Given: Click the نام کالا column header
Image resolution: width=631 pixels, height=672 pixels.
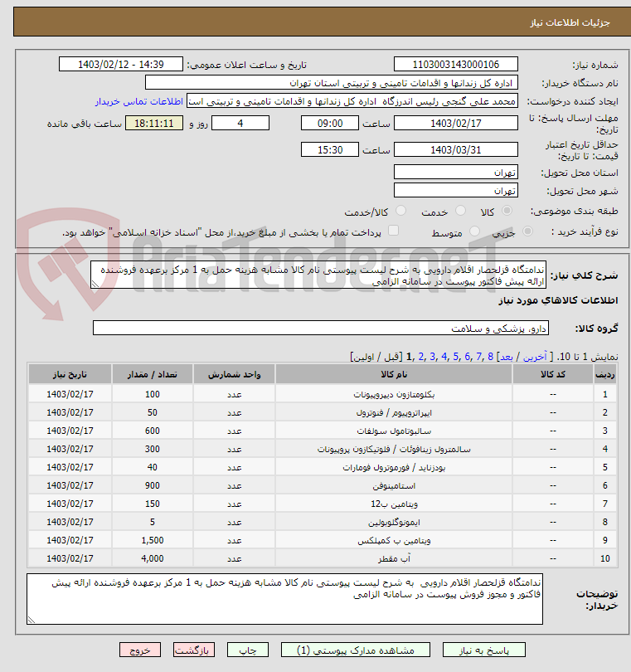Looking at the screenshot, I should pyautogui.click(x=394, y=374).
